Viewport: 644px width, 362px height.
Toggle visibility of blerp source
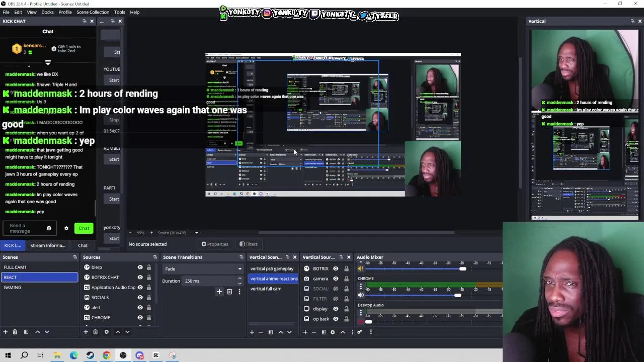pyautogui.click(x=140, y=267)
